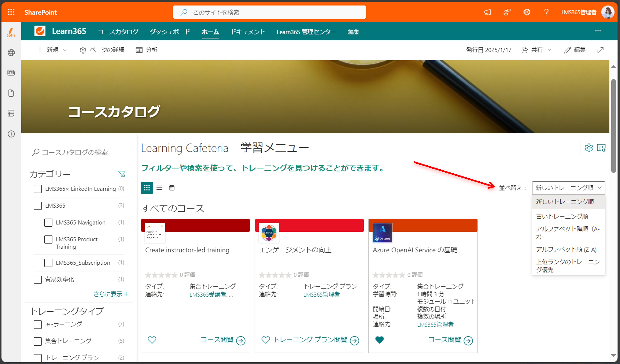Open Learn365 管理センター tab
The width and height of the screenshot is (620, 364).
point(306,32)
